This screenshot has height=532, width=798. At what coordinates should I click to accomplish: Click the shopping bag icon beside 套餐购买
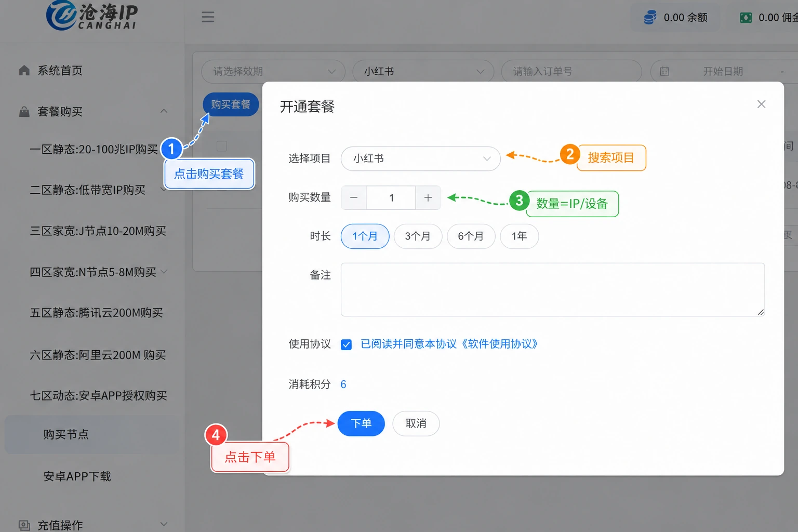(x=24, y=111)
